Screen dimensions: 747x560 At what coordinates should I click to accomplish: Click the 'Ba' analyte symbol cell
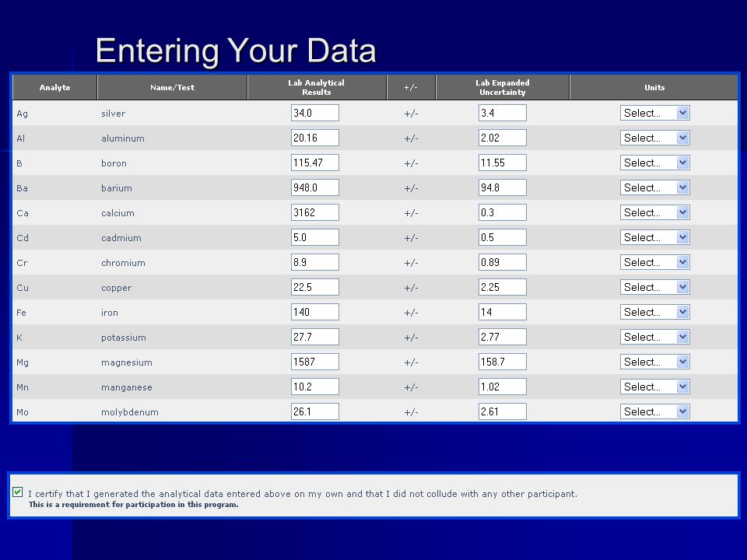(22, 188)
